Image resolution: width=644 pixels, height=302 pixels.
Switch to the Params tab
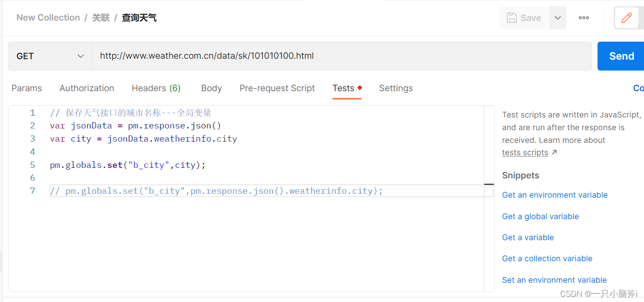coord(27,88)
